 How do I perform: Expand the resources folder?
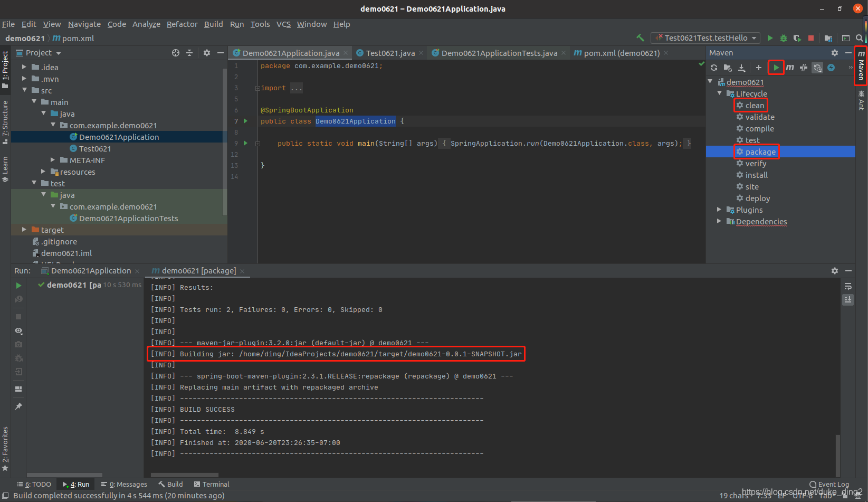43,172
